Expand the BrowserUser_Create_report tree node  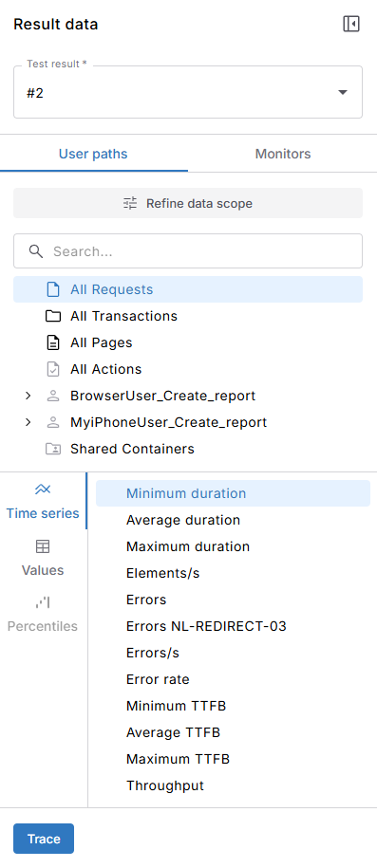[28, 396]
